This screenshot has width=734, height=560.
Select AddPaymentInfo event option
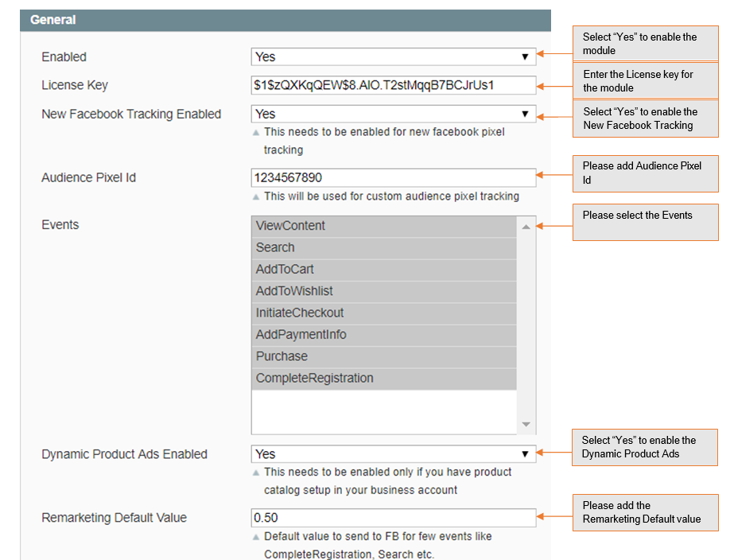384,335
